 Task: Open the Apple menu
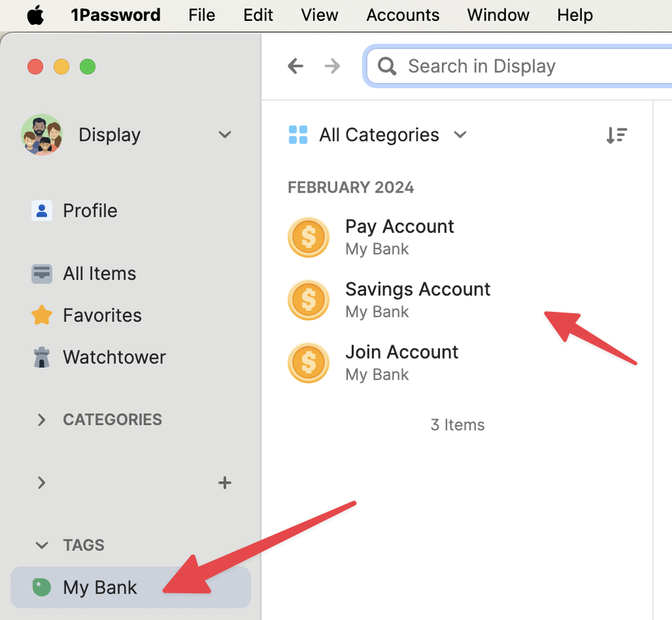click(x=35, y=15)
